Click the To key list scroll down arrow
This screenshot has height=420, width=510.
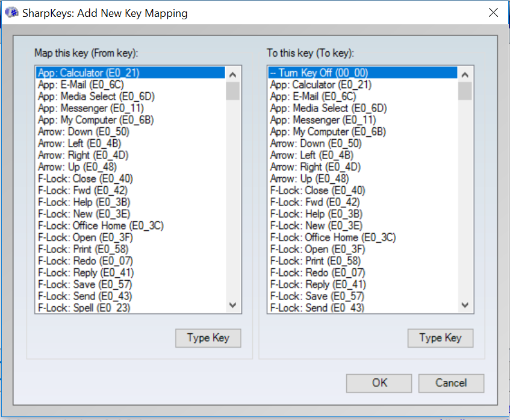465,305
